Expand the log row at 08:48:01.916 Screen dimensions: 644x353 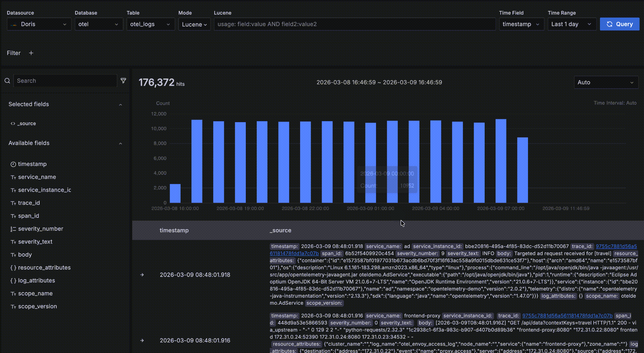[x=142, y=340]
